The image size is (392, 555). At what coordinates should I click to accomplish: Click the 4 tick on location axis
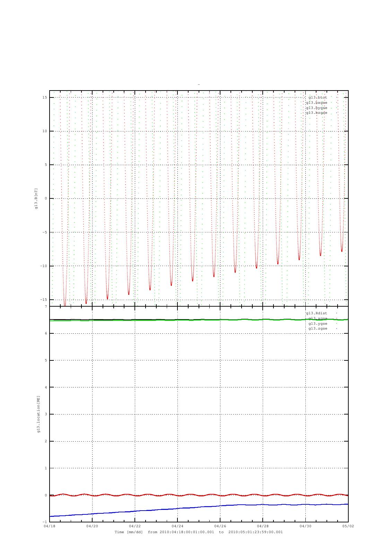pos(45,387)
